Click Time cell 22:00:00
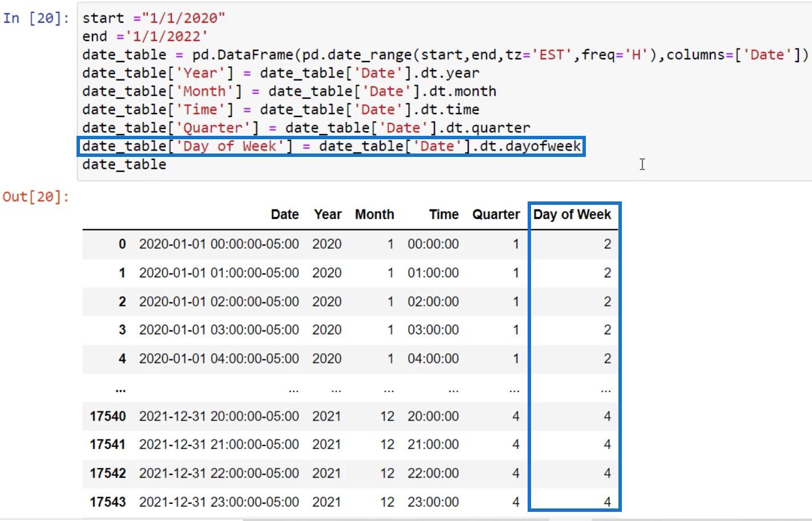Image resolution: width=812 pixels, height=521 pixels. (x=433, y=473)
